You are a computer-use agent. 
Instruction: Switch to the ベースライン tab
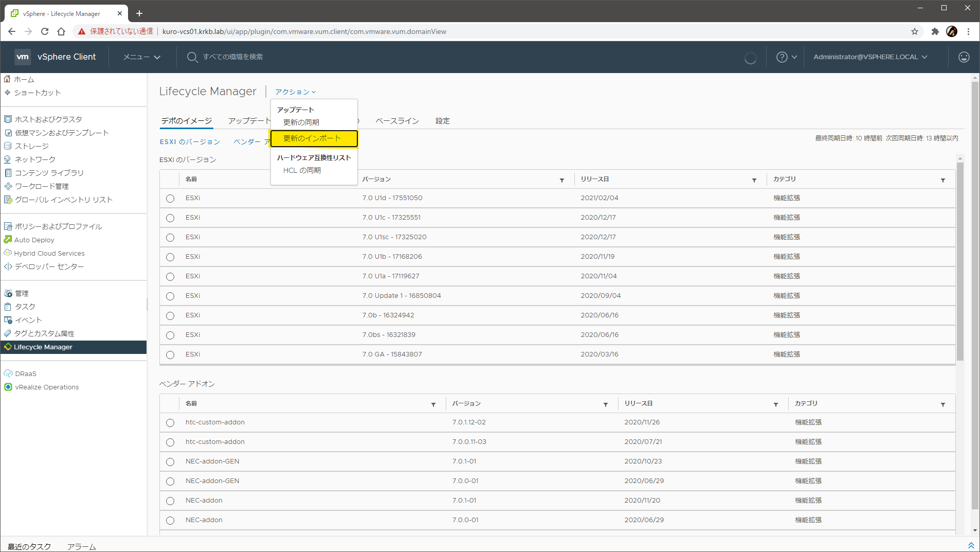[397, 121]
